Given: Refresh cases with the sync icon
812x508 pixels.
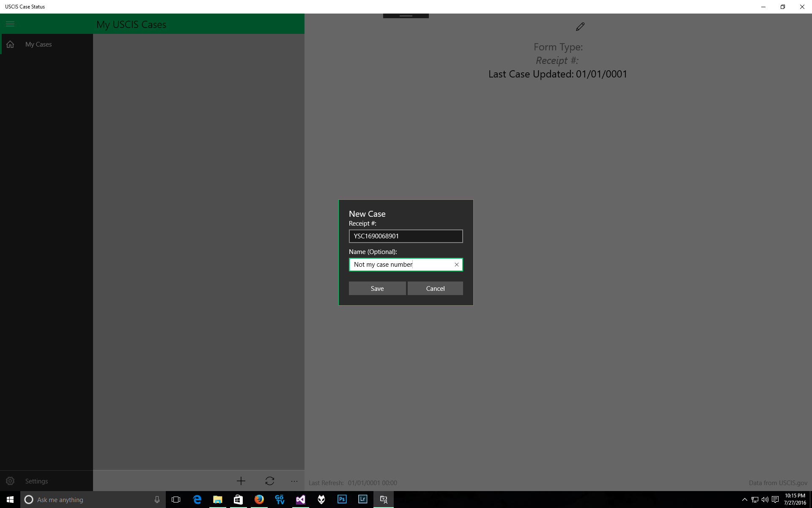Looking at the screenshot, I should click(270, 481).
